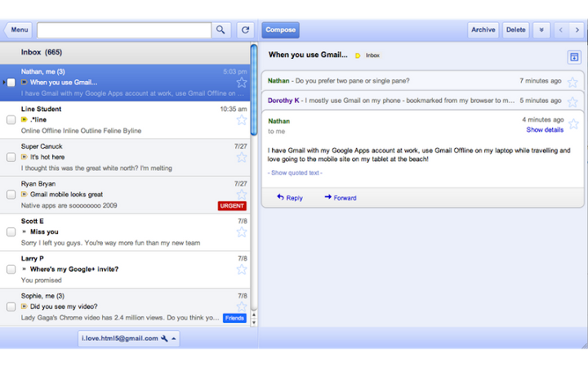Click yellow importance marker beside conversation title

point(358,56)
